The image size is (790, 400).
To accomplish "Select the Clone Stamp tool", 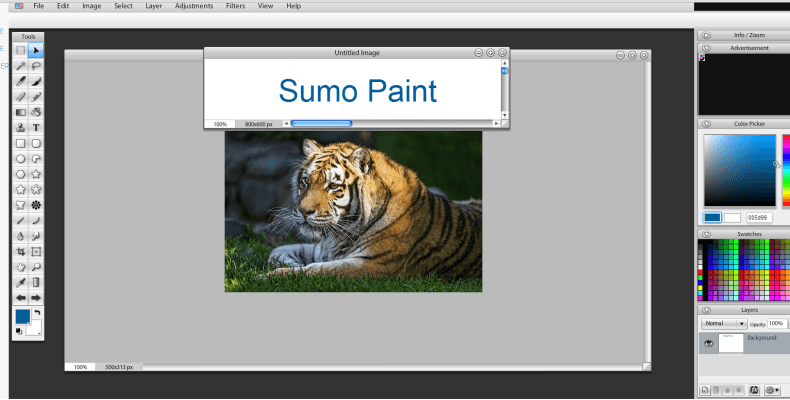I will click(x=21, y=128).
